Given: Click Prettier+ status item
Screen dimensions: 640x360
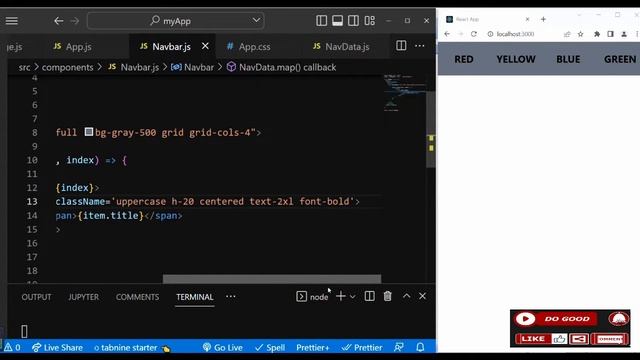Looking at the screenshot, I should pyautogui.click(x=313, y=347).
